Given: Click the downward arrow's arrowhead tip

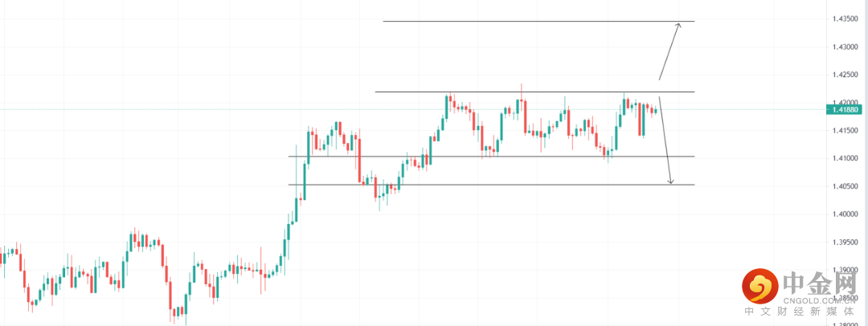Looking at the screenshot, I should 671,184.
